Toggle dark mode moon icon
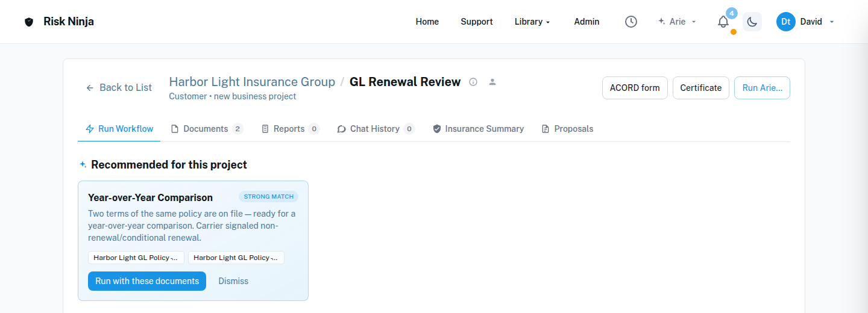This screenshot has height=313, width=868. [752, 22]
